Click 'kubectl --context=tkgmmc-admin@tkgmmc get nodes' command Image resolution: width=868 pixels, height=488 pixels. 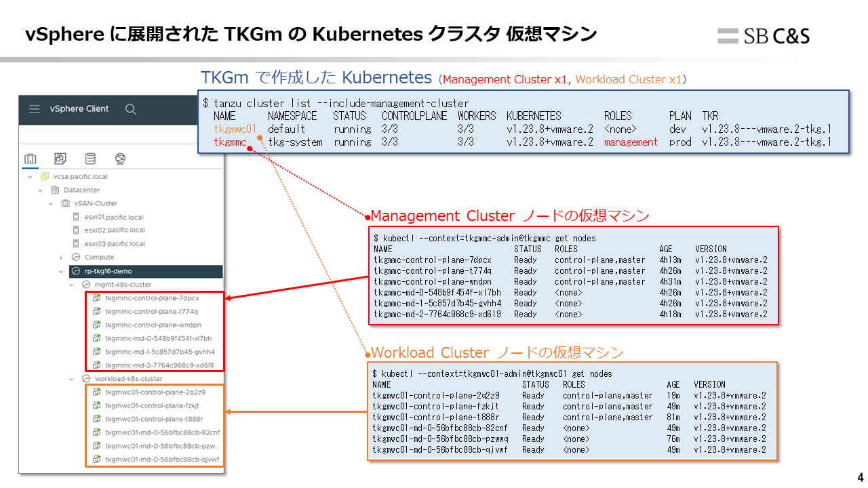tap(490, 239)
